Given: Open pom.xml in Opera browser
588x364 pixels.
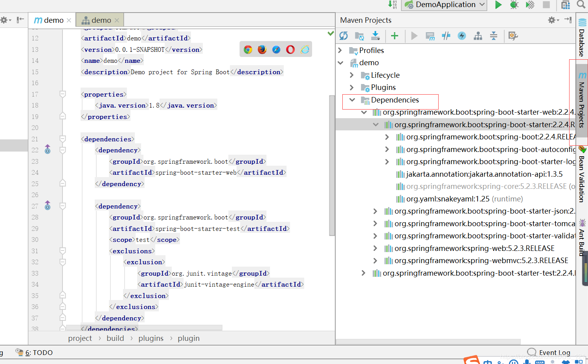Looking at the screenshot, I should point(290,49).
